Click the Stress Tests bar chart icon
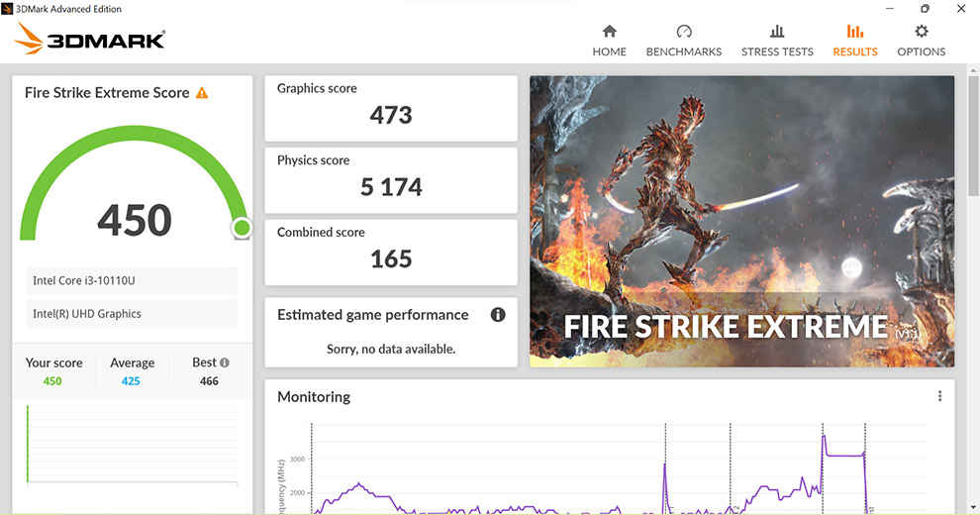 coord(777,32)
